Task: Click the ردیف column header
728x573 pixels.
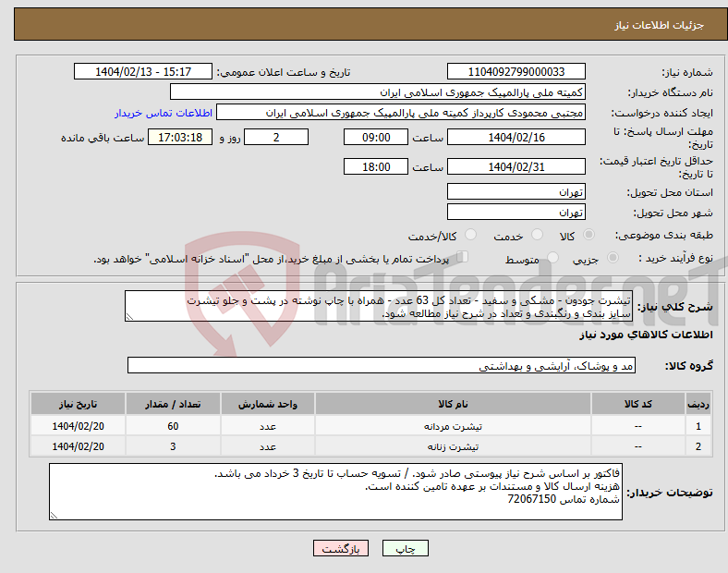Action: point(698,404)
